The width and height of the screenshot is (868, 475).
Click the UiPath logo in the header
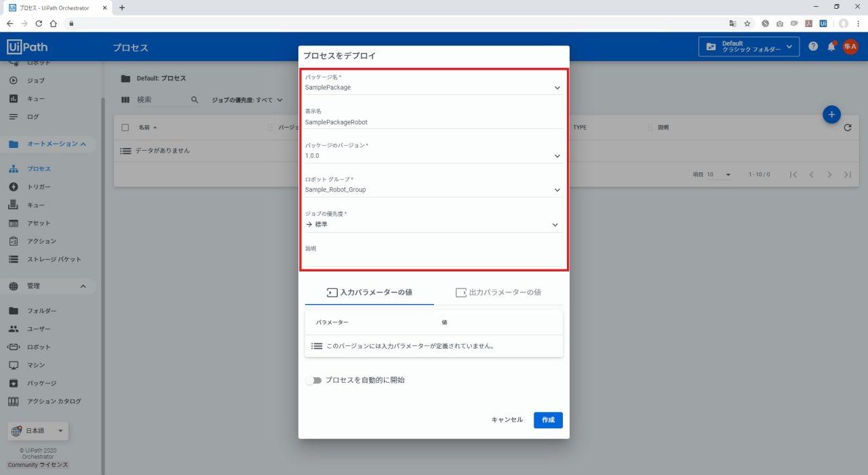click(x=27, y=47)
